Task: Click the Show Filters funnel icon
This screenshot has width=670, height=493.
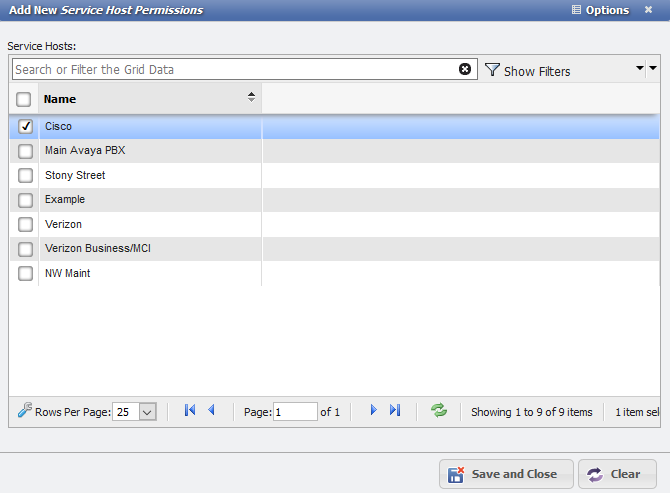Action: pos(492,70)
